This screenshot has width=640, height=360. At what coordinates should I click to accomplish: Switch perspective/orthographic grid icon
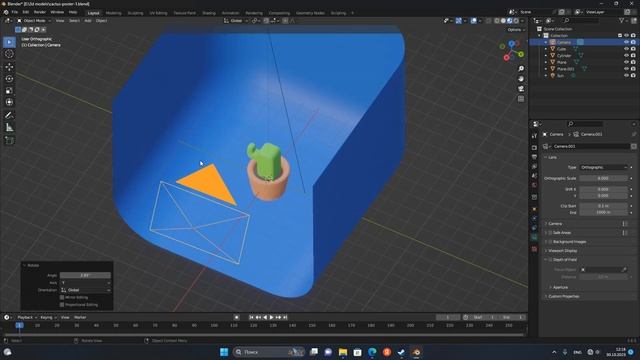pyautogui.click(x=521, y=99)
